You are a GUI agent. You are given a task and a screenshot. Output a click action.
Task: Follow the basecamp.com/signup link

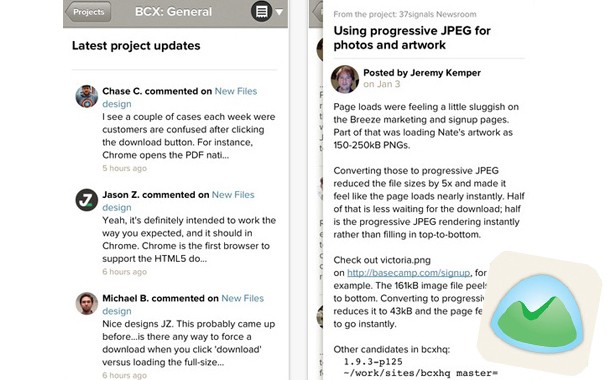coord(408,273)
